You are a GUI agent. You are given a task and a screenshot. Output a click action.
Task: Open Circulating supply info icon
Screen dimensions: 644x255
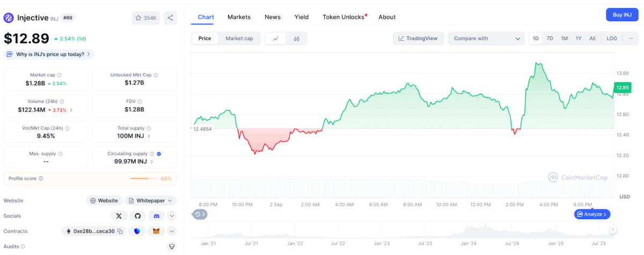click(152, 154)
